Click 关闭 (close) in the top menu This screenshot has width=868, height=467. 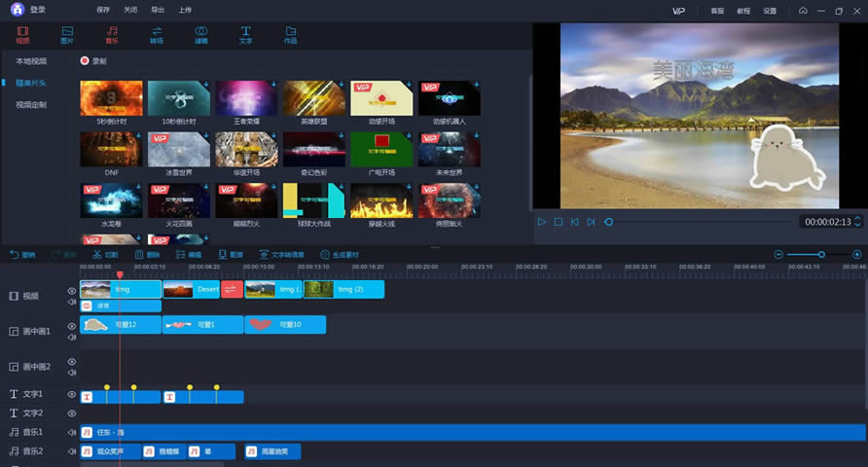click(130, 10)
